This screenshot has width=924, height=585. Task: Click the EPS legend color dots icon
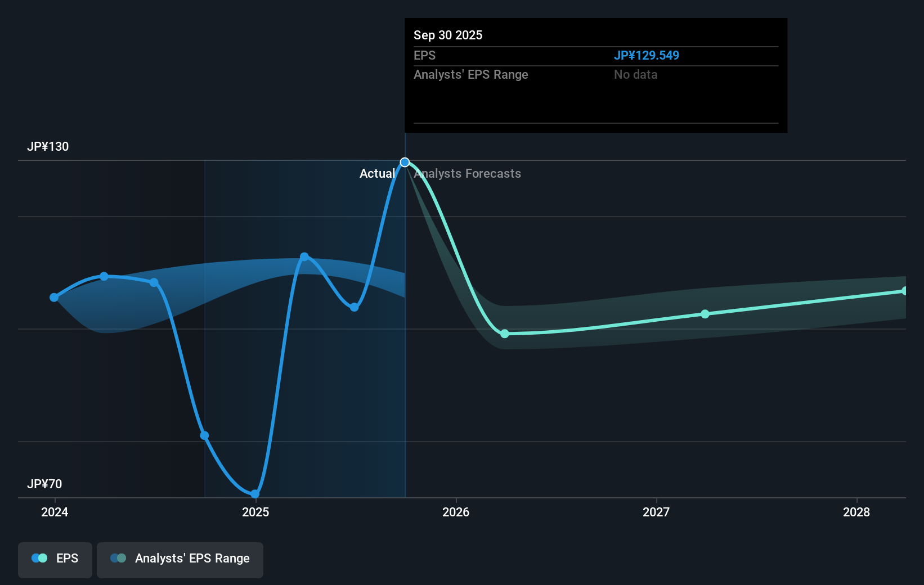tap(39, 558)
